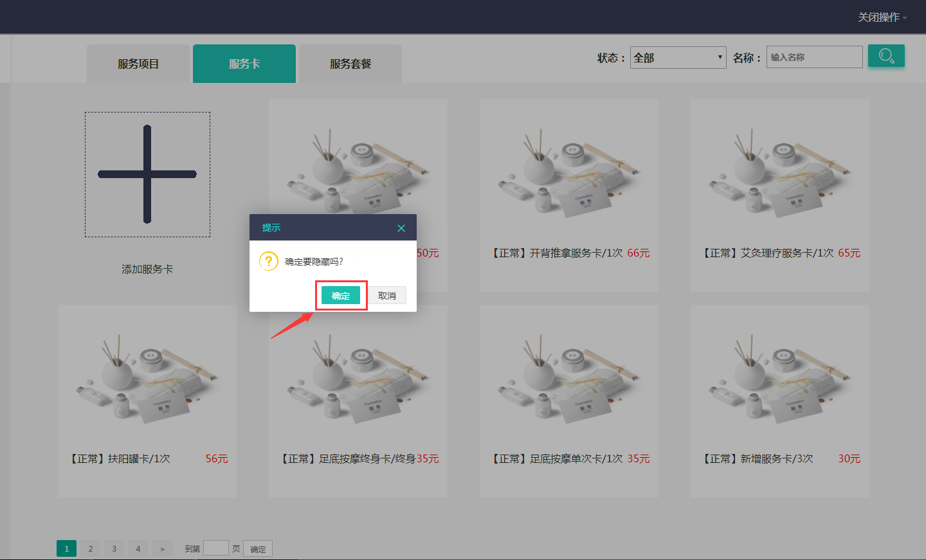Click the 【正常】扶阳罐卡/1次 title text
926x560 pixels.
pos(119,459)
